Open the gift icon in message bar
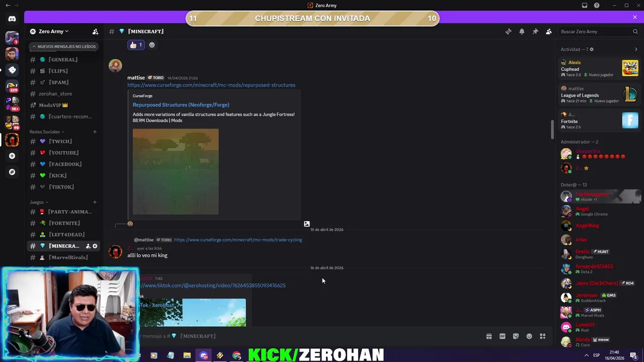This screenshot has width=644, height=362. 489,336
